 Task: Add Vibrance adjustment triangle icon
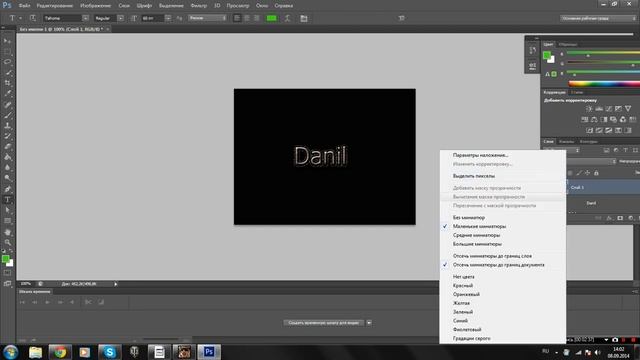[x=628, y=109]
